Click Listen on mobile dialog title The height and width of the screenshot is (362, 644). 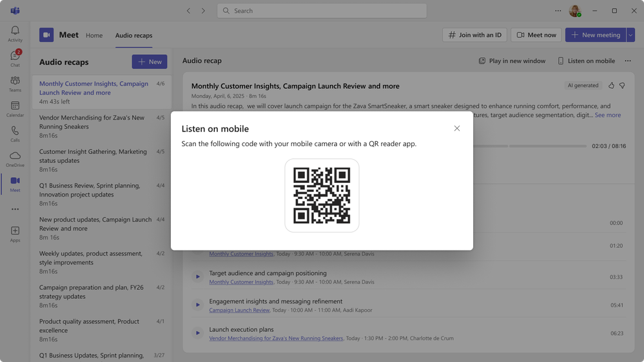(x=215, y=129)
